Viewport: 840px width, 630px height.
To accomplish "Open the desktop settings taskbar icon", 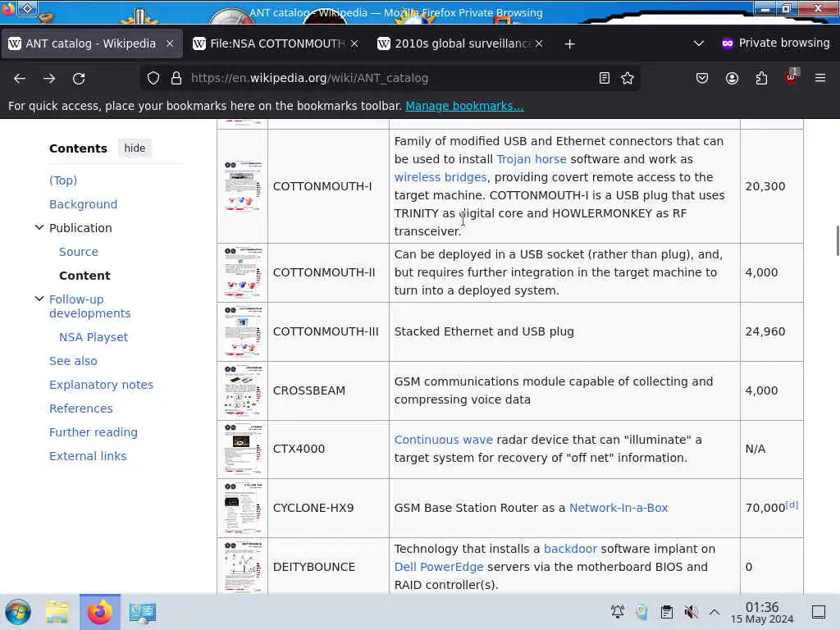I will 143,612.
